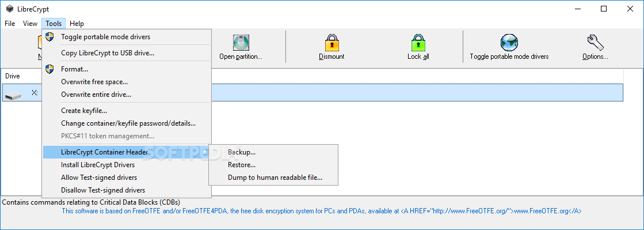The image size is (644, 230).
Task: Click the Dismount padlock icon
Action: [332, 43]
